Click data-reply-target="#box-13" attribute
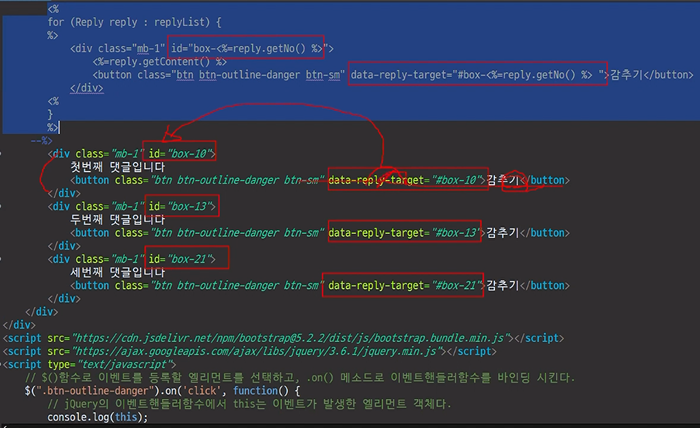 pos(404,233)
